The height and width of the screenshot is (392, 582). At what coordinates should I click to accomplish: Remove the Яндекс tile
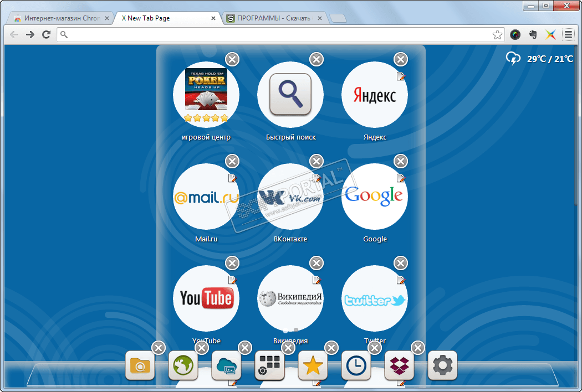click(401, 59)
